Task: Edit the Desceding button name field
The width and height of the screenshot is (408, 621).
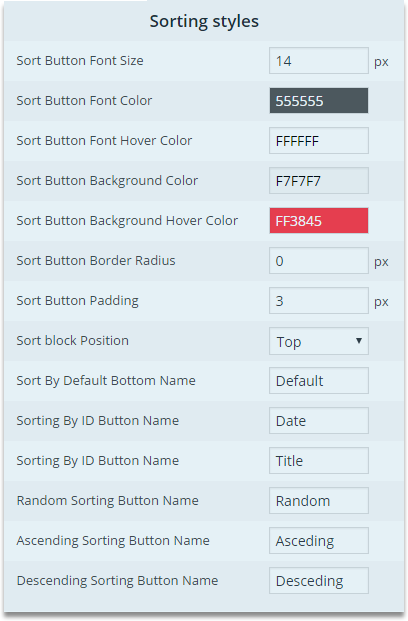Action: click(x=319, y=581)
